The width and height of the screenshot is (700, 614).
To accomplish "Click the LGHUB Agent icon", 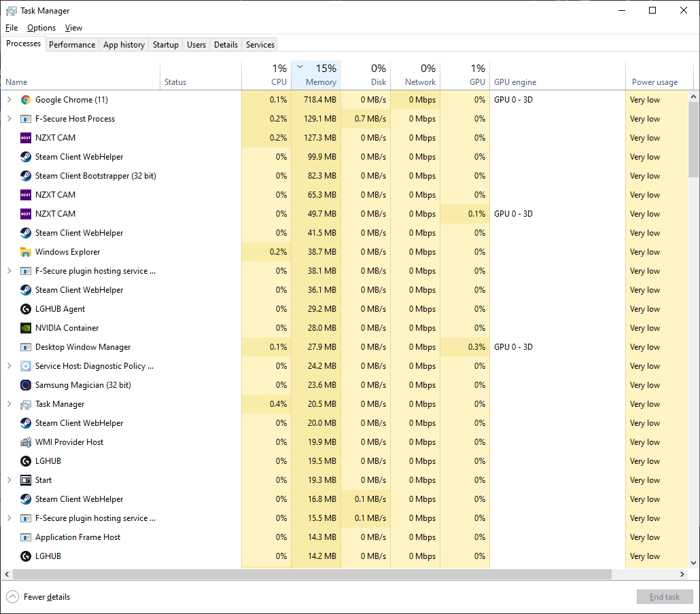I will point(26,309).
